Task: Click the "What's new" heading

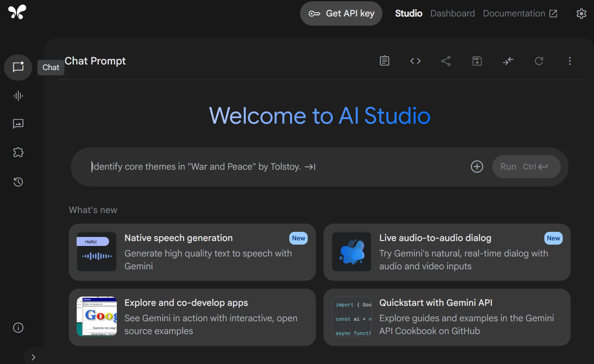Action: tap(93, 210)
